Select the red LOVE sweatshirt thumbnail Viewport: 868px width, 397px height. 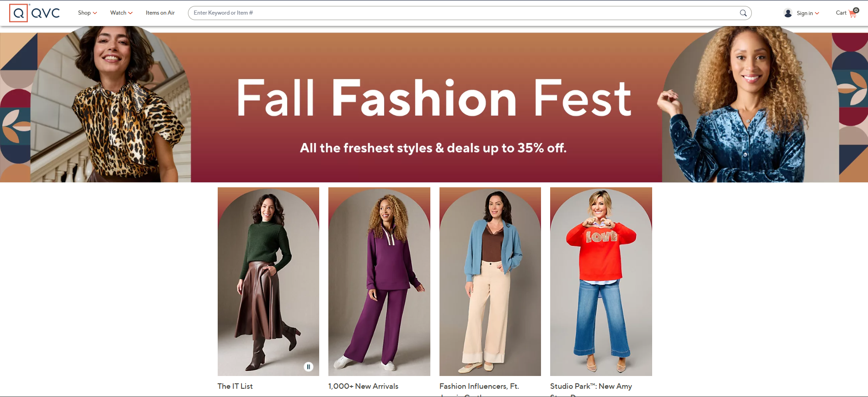[601, 281]
